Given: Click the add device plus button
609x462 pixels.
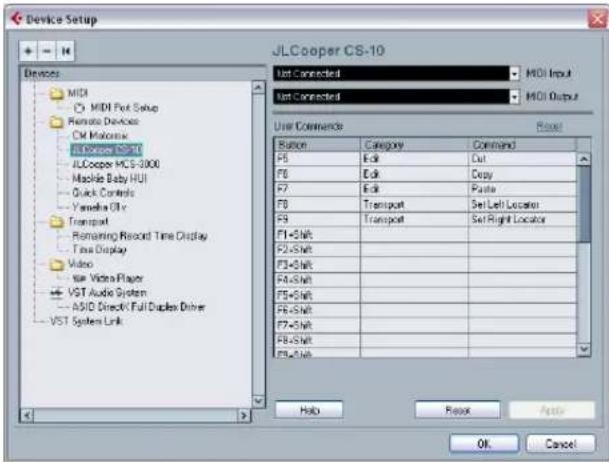Looking at the screenshot, I should (x=28, y=51).
